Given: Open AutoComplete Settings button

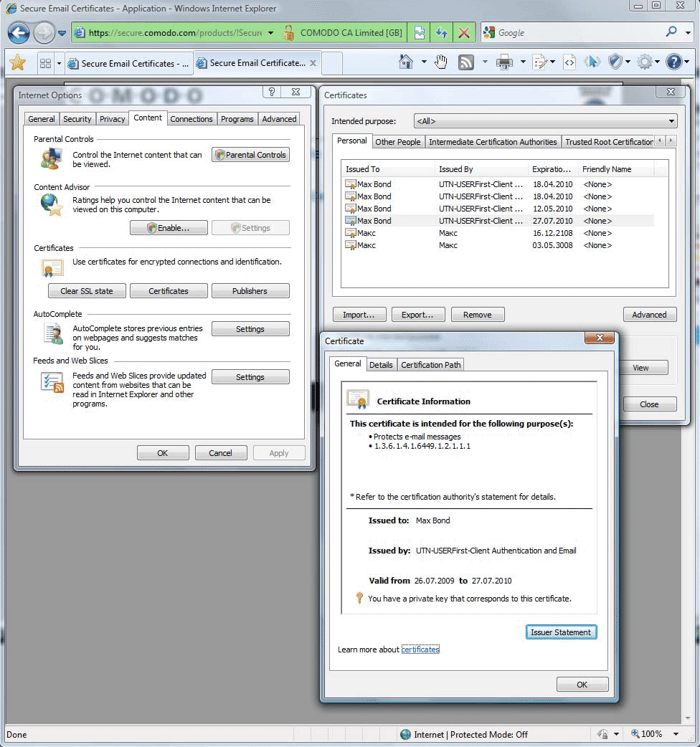Looking at the screenshot, I should pos(250,329).
